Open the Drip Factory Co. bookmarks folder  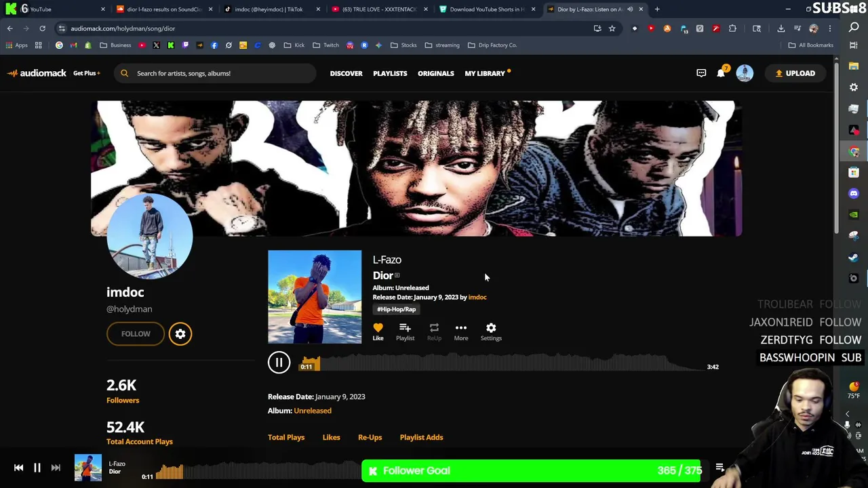(x=492, y=45)
